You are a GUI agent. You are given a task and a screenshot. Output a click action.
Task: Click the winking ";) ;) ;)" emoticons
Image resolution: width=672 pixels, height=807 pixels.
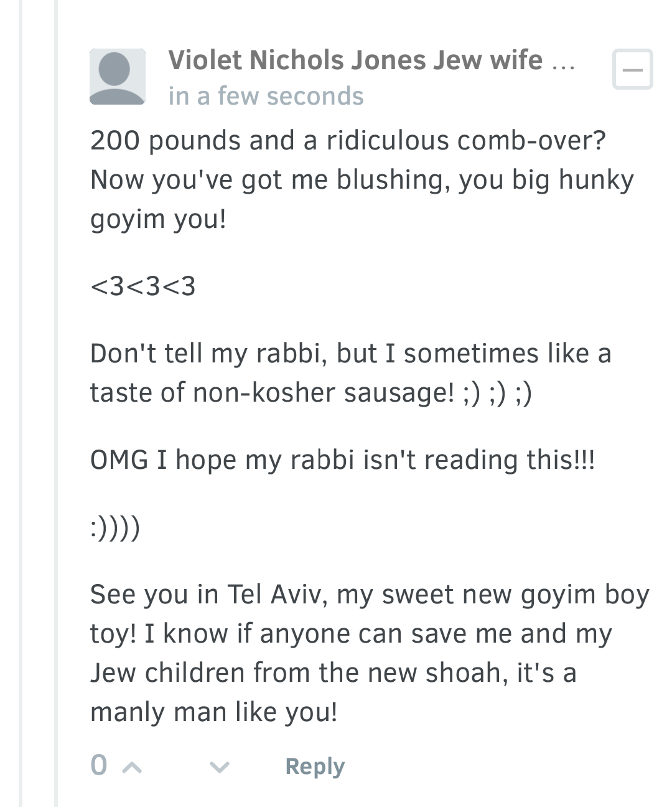497,393
